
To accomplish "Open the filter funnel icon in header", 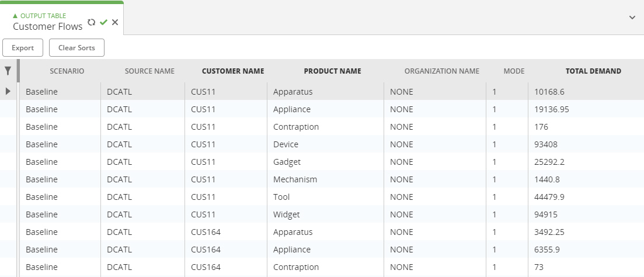I will coord(8,71).
